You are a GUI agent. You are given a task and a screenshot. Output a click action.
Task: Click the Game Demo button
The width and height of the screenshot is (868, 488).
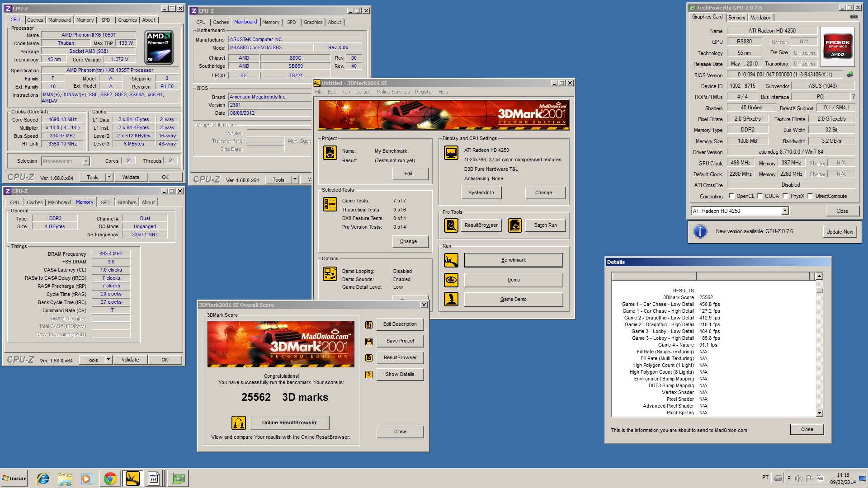pos(513,300)
